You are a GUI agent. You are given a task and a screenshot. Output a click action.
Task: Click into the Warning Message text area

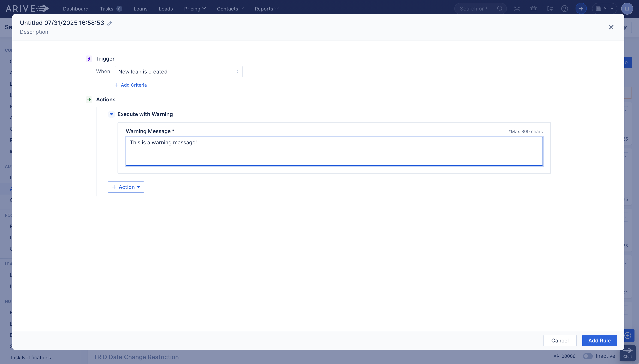(x=334, y=151)
